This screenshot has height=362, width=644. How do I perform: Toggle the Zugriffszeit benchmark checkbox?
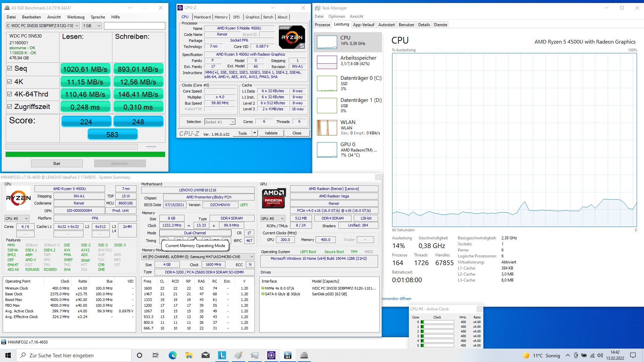tap(10, 107)
